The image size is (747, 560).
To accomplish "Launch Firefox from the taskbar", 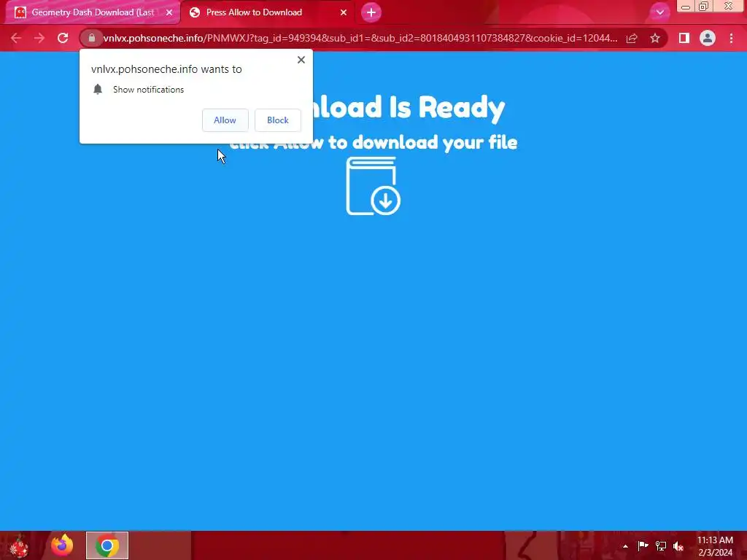I will click(62, 545).
